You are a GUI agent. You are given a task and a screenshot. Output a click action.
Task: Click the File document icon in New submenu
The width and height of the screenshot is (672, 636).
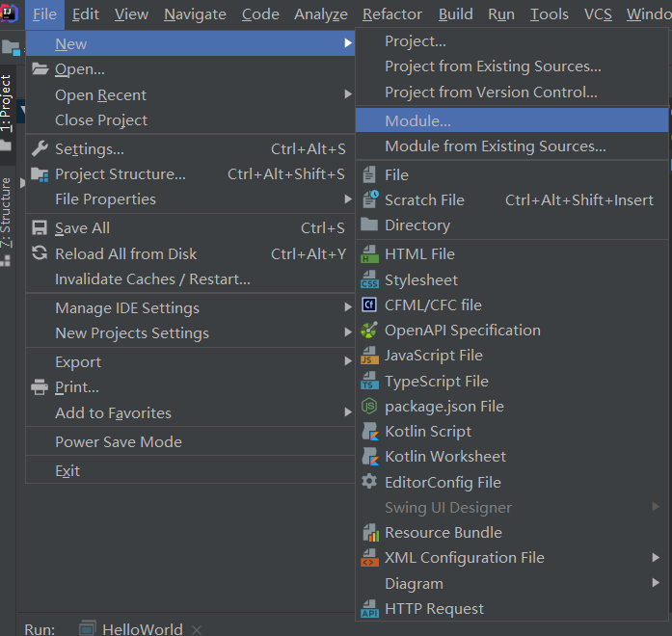[x=369, y=174]
